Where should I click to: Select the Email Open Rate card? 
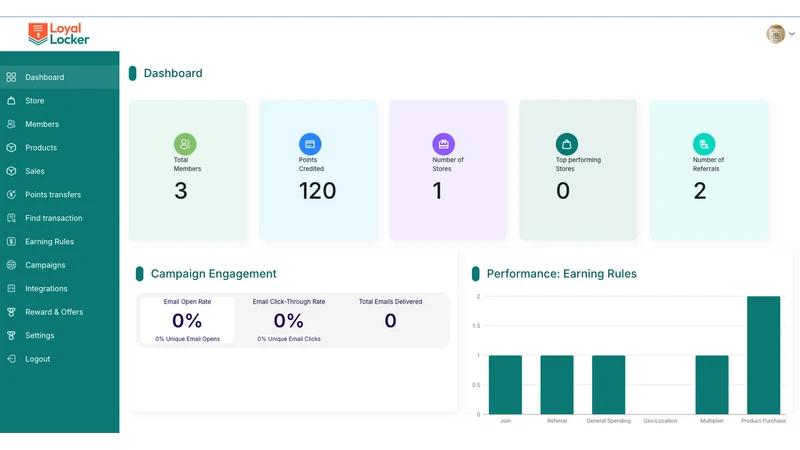point(187,320)
